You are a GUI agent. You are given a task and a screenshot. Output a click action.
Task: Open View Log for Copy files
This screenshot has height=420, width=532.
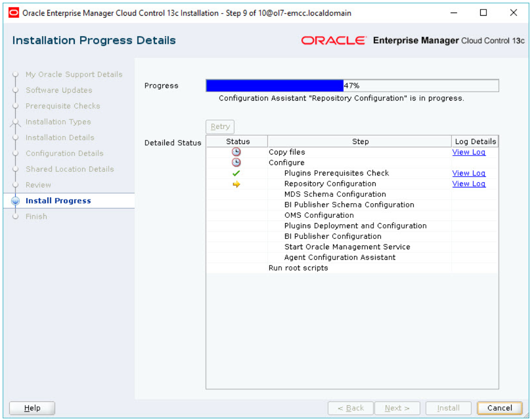[469, 152]
